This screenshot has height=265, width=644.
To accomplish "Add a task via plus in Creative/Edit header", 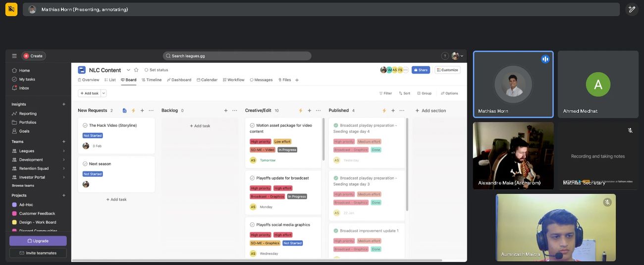I will pyautogui.click(x=310, y=110).
